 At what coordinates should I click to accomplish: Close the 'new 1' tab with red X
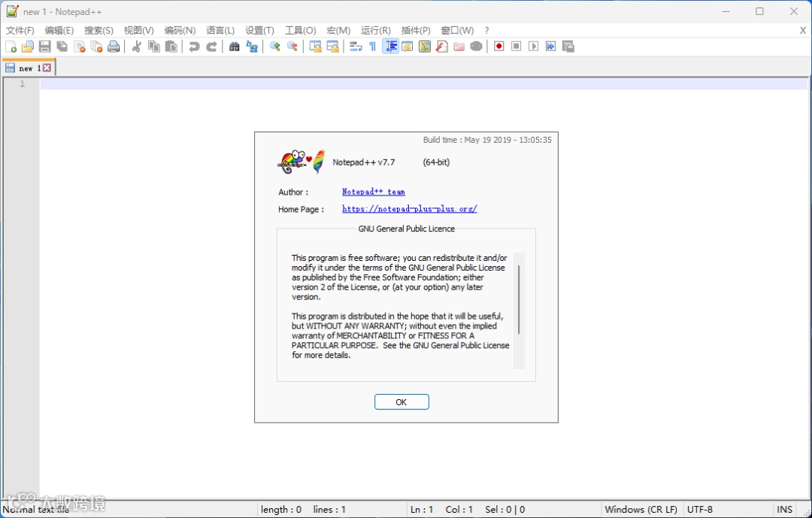(47, 68)
